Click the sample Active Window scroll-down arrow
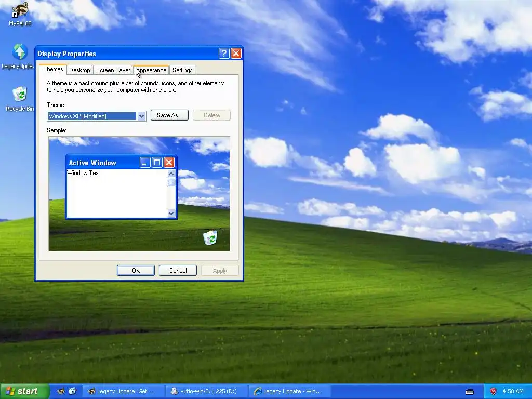 pos(171,214)
